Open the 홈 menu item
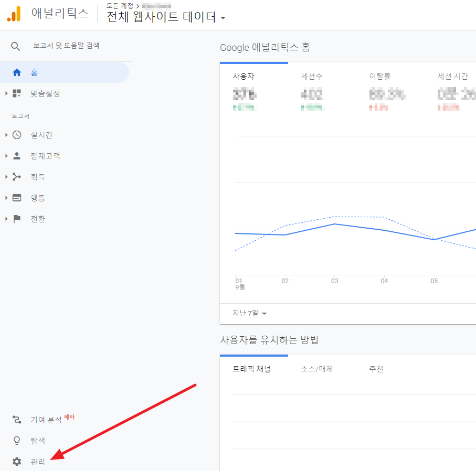 coord(65,72)
